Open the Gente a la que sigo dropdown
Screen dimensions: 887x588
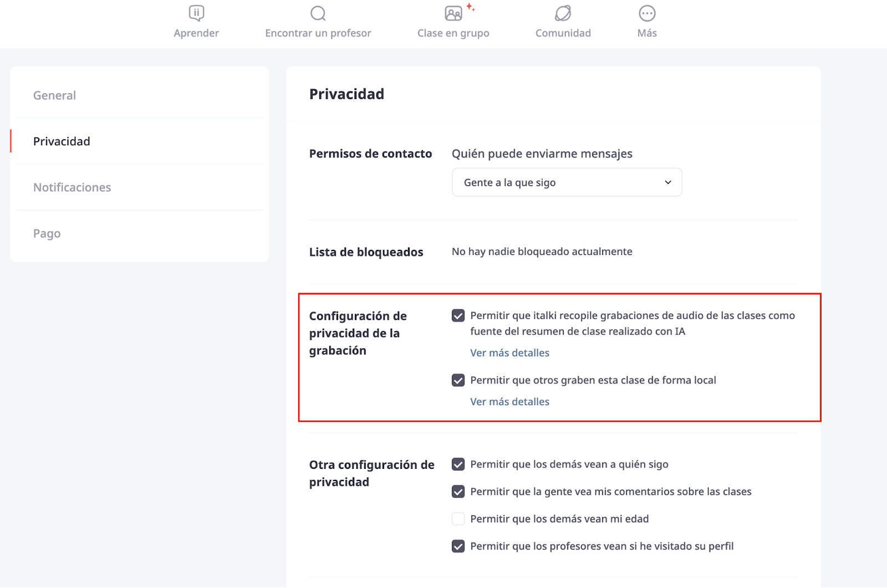click(567, 182)
